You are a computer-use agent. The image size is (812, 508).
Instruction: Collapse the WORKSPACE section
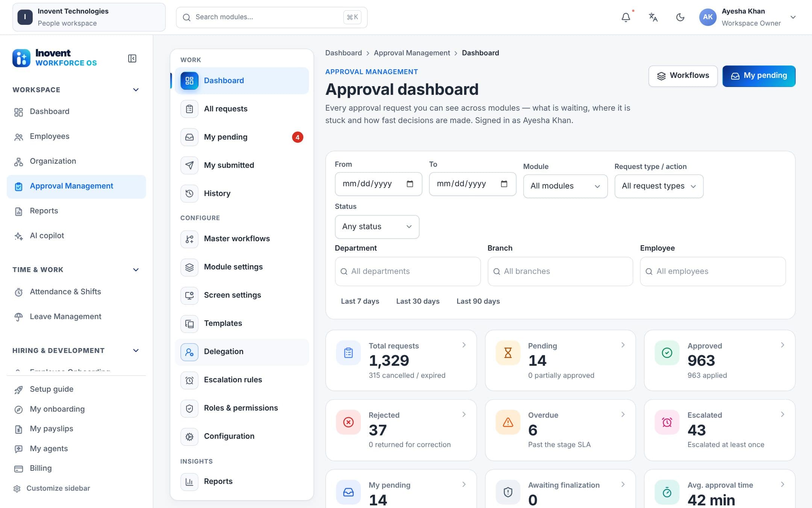136,90
